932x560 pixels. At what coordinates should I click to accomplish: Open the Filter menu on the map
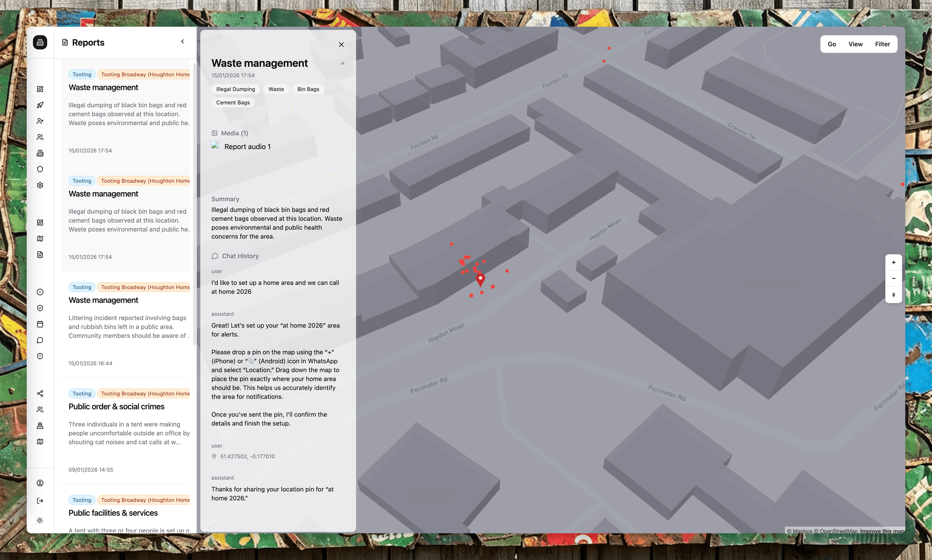882,44
